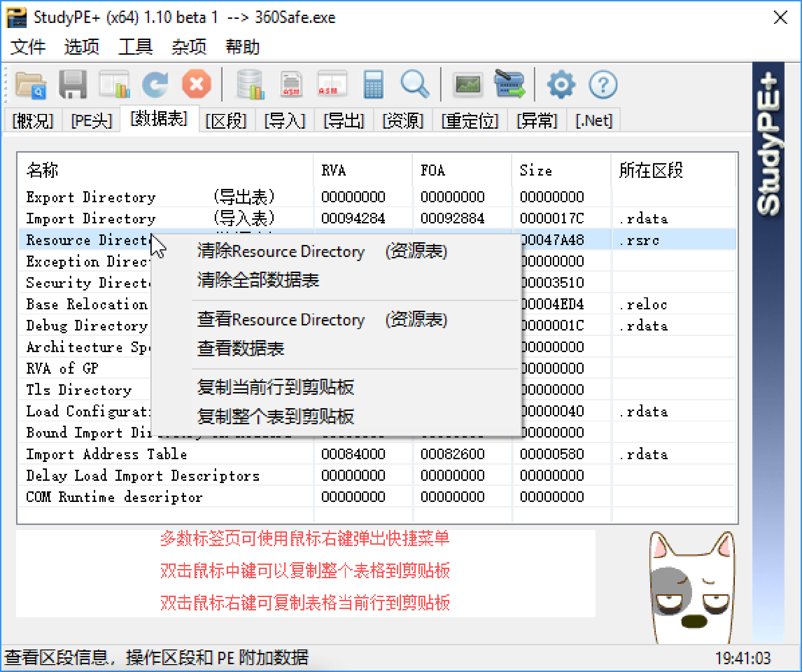Click the RVA column header
This screenshot has height=672, width=802.
(x=363, y=171)
